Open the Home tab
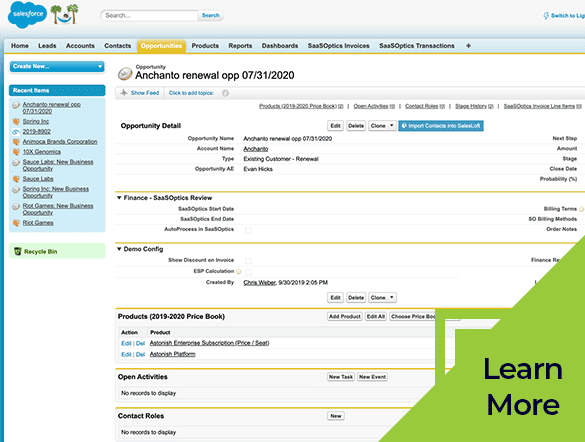The image size is (585, 442). (x=20, y=46)
